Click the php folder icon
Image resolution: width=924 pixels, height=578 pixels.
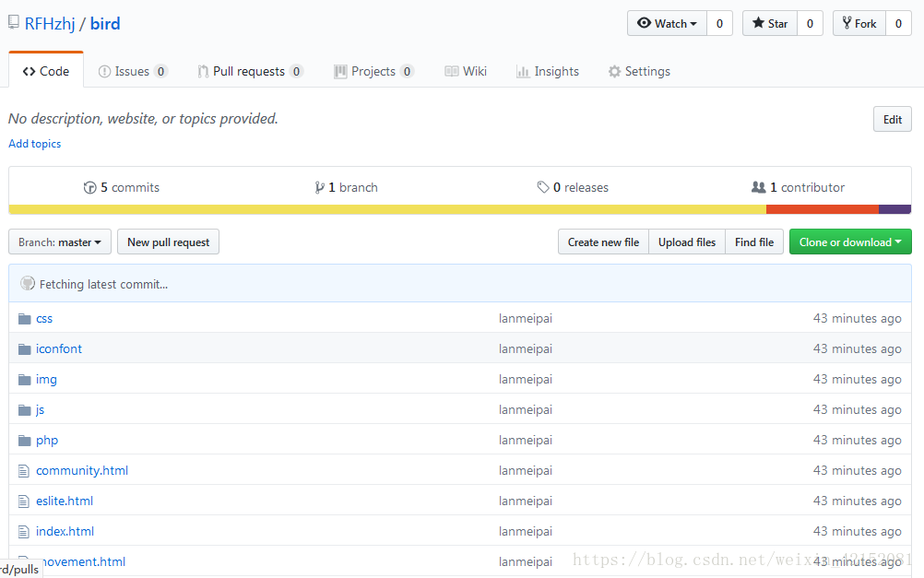(24, 441)
